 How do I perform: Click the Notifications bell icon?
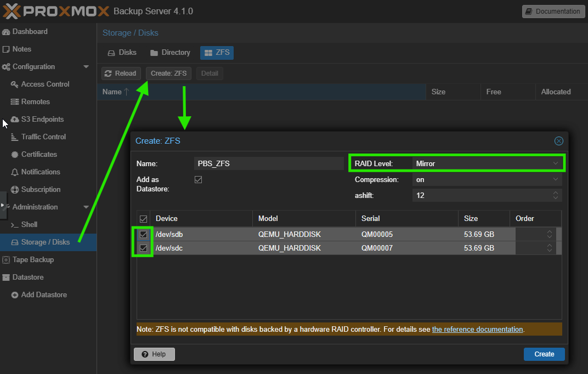15,172
